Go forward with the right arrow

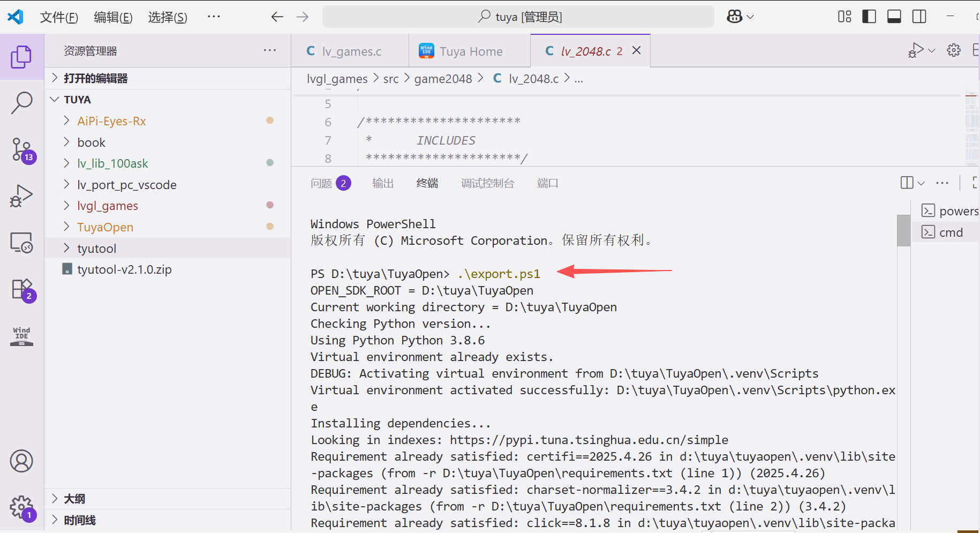(x=303, y=17)
